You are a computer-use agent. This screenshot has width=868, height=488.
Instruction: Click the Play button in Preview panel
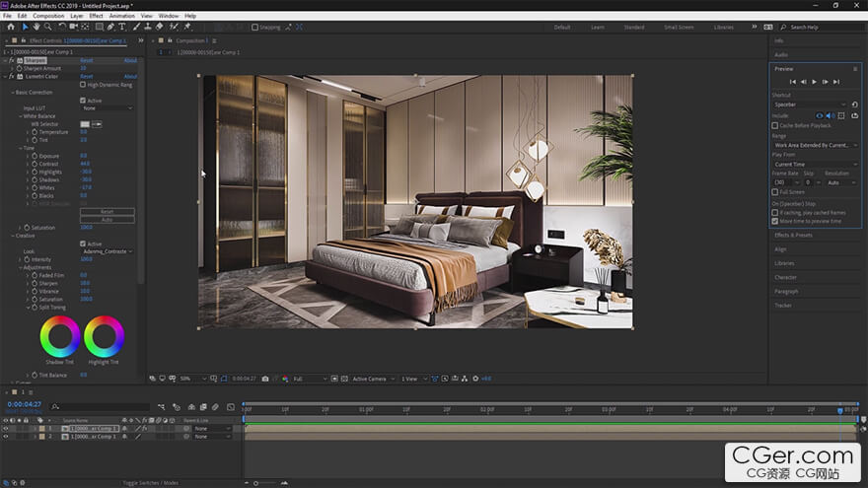[814, 82]
